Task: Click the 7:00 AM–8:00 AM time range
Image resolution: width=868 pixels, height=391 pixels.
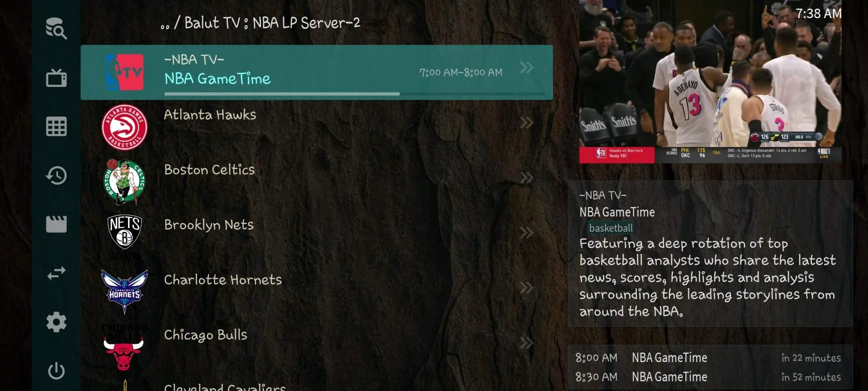Action: [461, 72]
